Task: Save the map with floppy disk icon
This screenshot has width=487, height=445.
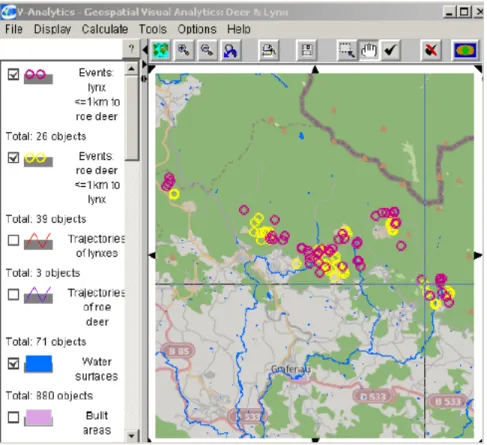Action: [307, 50]
